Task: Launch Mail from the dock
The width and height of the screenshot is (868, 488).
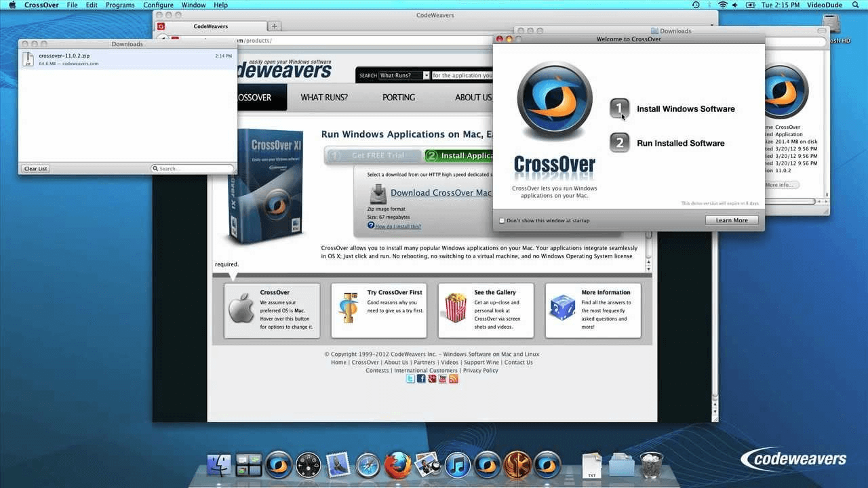Action: [338, 466]
